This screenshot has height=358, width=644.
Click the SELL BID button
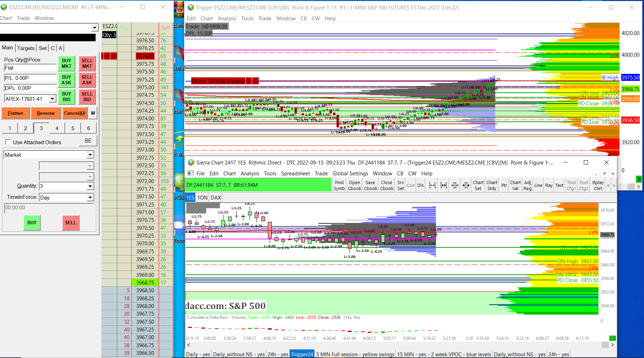click(87, 97)
